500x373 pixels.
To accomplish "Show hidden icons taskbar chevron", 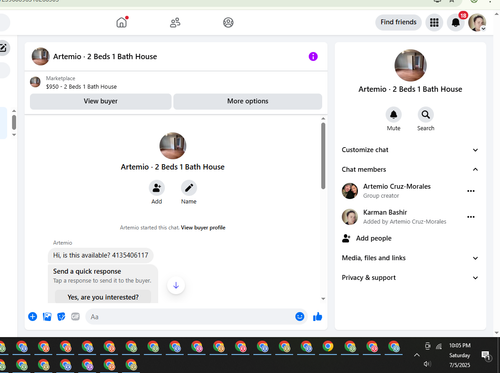I will coord(417,355).
